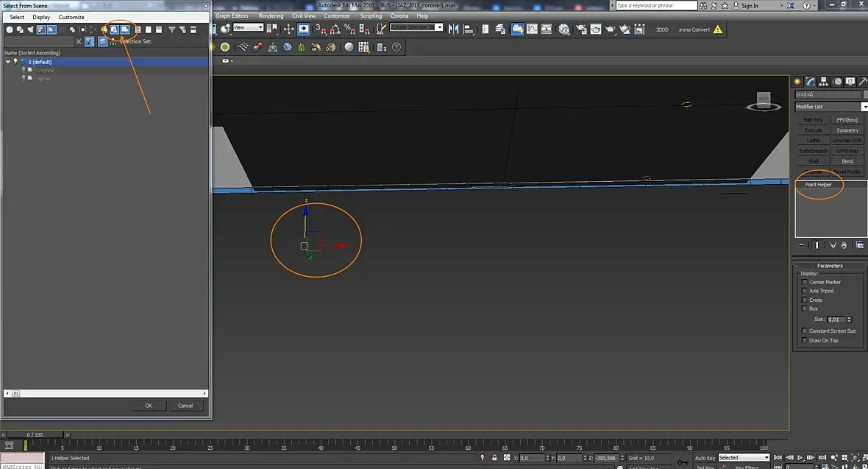Collapse the Parameters rollout
868x469 pixels.
(829, 266)
